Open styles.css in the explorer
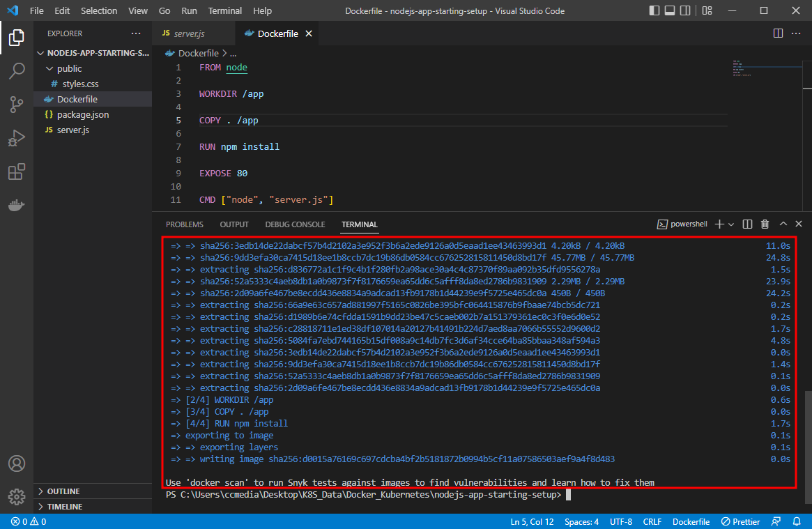Screen dimensions: 812x529 pyautogui.click(x=93, y=84)
